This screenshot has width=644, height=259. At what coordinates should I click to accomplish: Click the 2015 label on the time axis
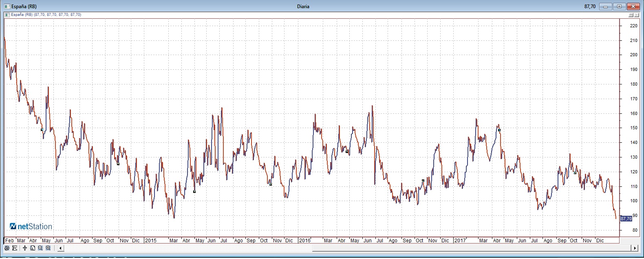(150, 241)
